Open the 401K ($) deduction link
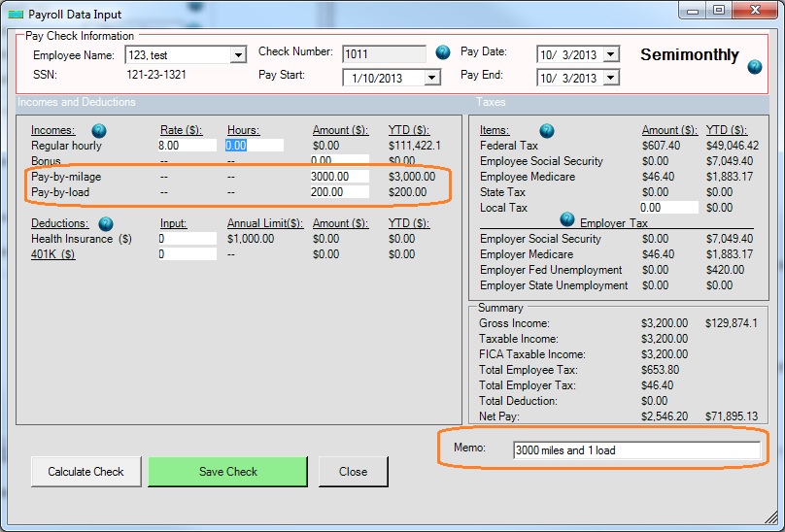785x532 pixels. (x=53, y=254)
